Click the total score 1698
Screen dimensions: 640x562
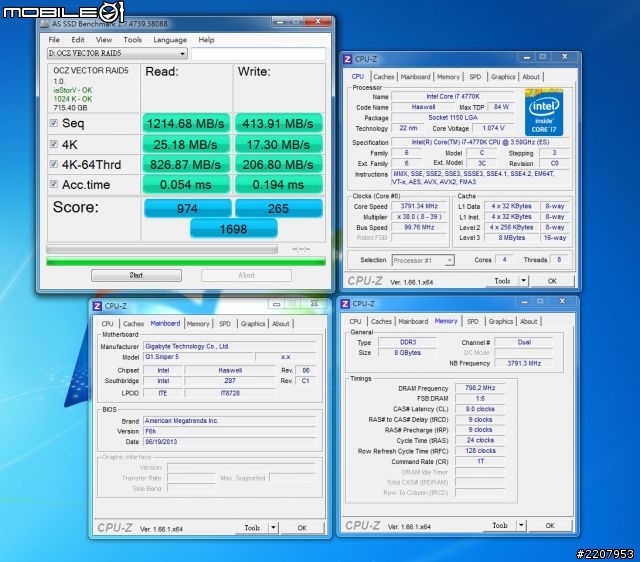coord(233,229)
